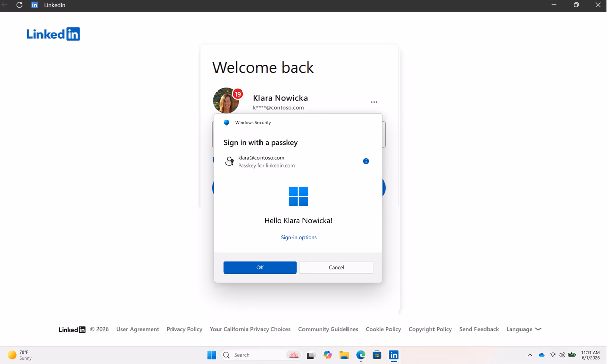Show hidden system tray icons chevron

click(530, 355)
